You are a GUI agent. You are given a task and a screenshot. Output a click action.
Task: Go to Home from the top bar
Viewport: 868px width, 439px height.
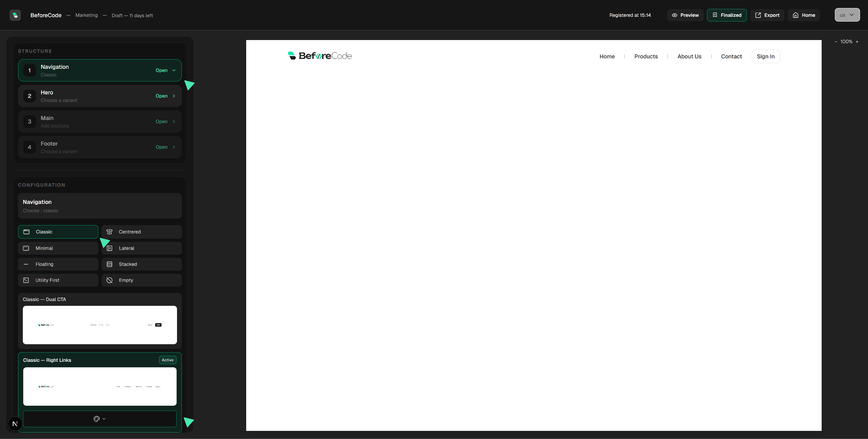(x=804, y=15)
